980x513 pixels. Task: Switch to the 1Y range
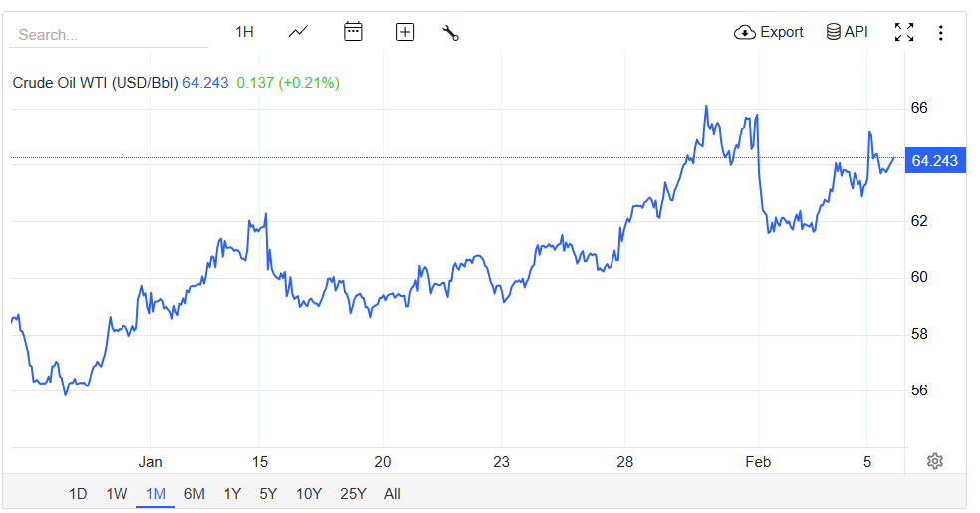coord(232,494)
